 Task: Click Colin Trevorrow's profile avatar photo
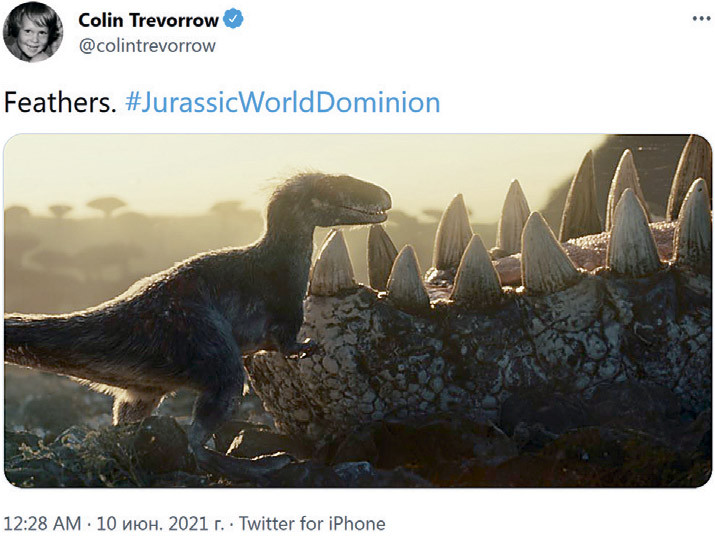pyautogui.click(x=33, y=32)
